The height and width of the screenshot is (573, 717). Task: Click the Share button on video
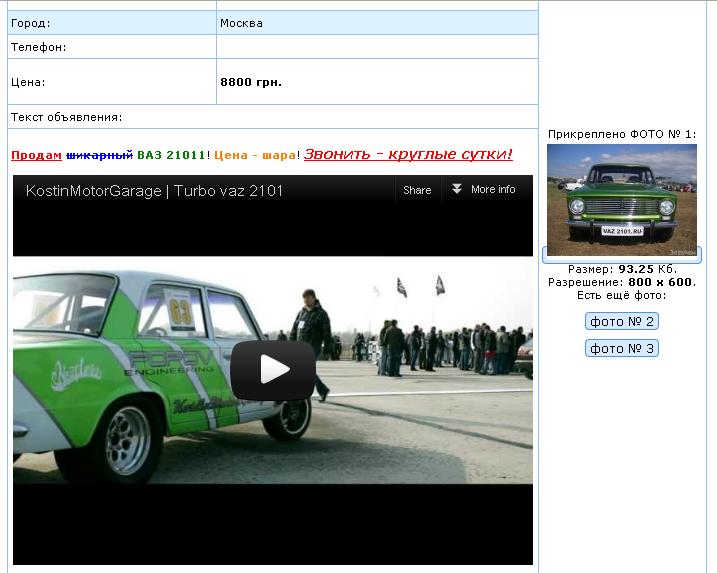pyautogui.click(x=417, y=190)
